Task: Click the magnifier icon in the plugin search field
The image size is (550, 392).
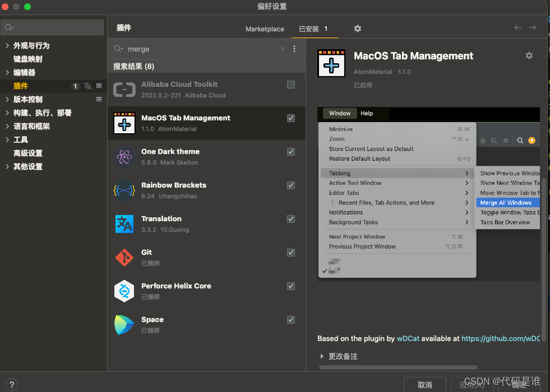Action: (x=118, y=49)
